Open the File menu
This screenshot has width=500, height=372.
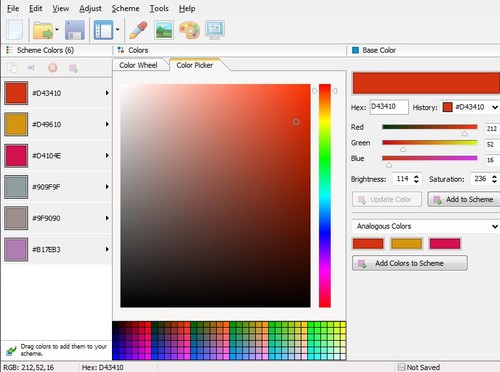tap(13, 8)
